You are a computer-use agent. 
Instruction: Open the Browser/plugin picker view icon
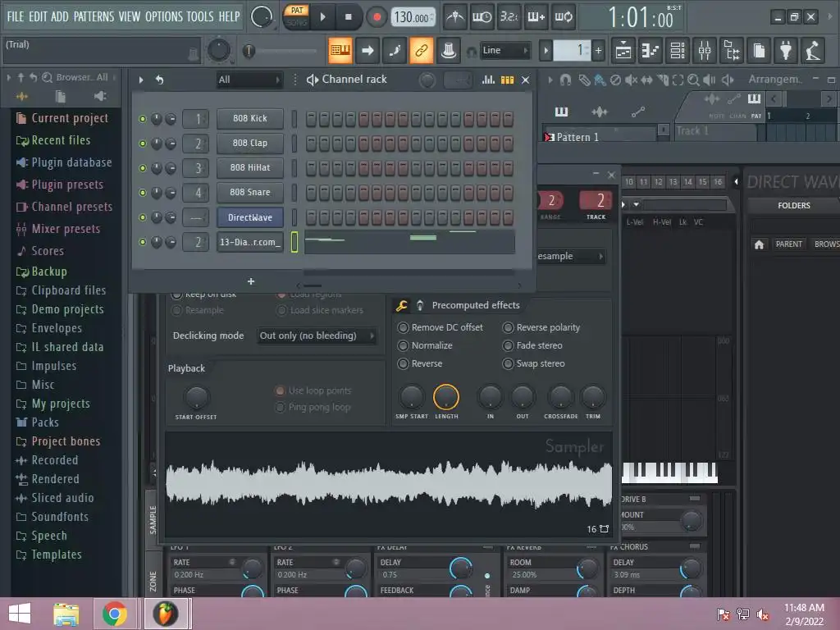coord(733,51)
